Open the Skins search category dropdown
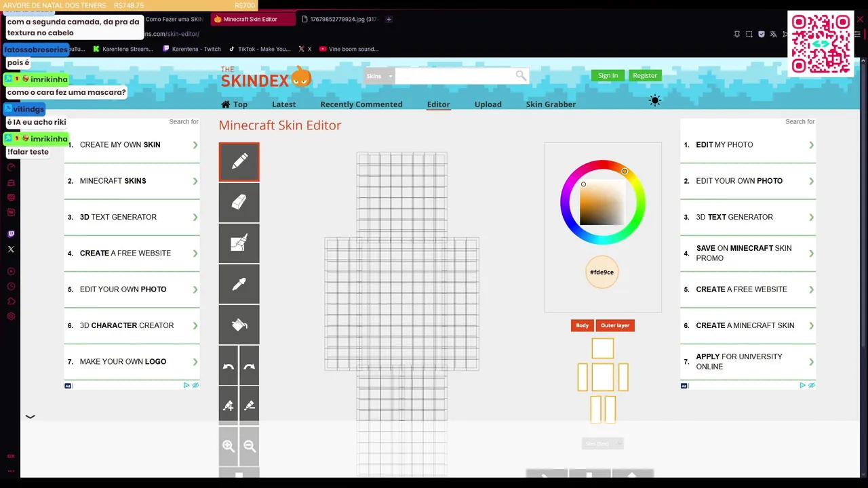The image size is (868, 488). click(x=379, y=76)
